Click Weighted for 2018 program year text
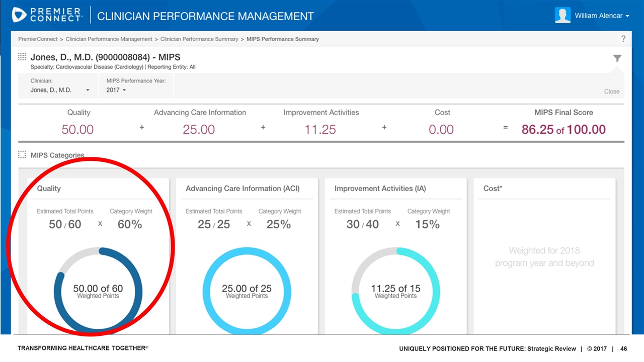 coord(544,256)
